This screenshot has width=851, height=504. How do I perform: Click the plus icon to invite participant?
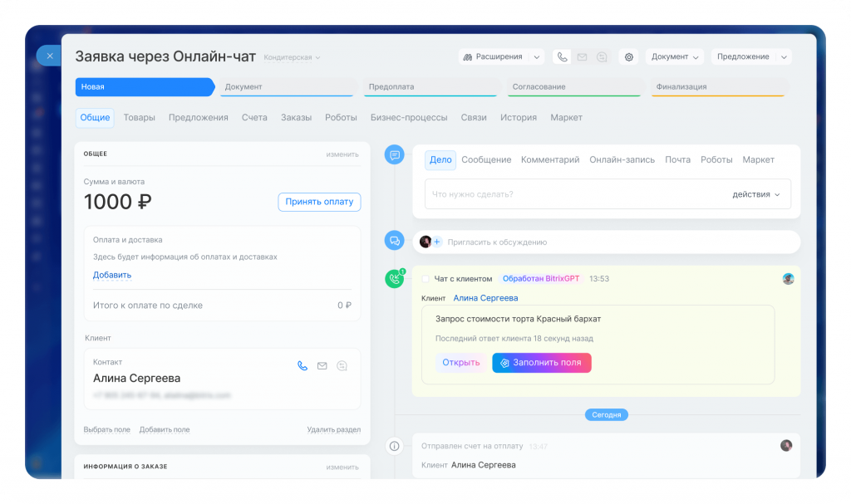click(437, 242)
